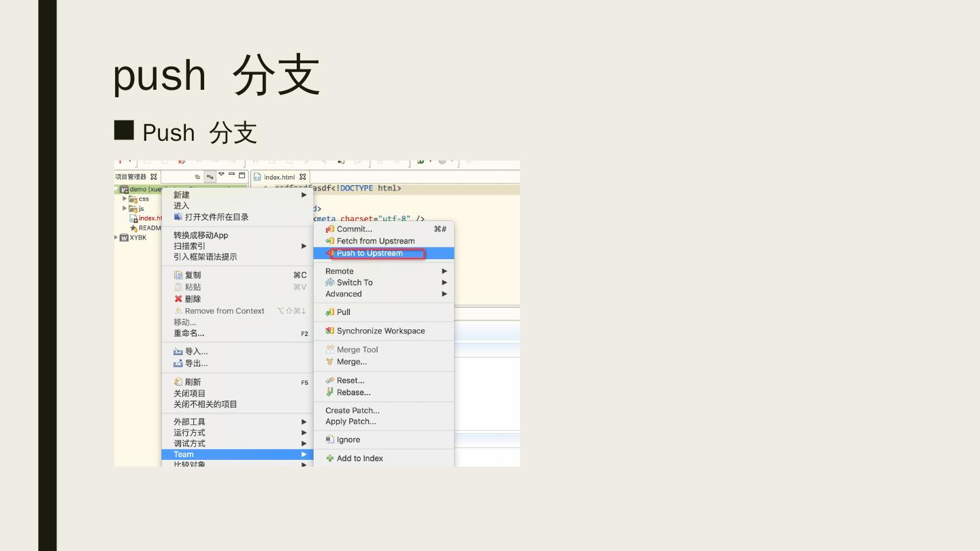Click 重命名... to rename the project
Viewport: 980px width, 551px height.
click(x=189, y=333)
